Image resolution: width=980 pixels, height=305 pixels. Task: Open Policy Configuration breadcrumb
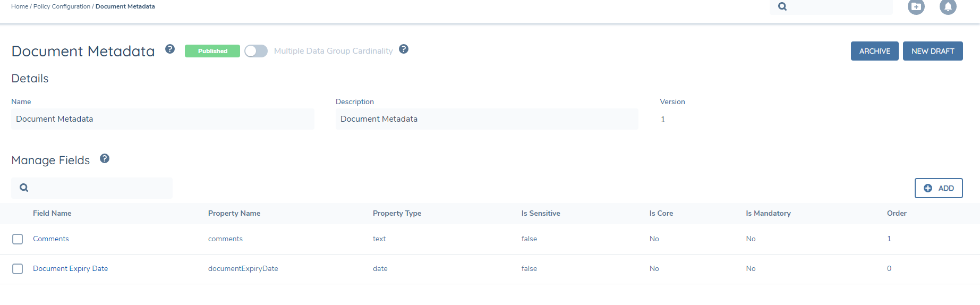(x=62, y=6)
